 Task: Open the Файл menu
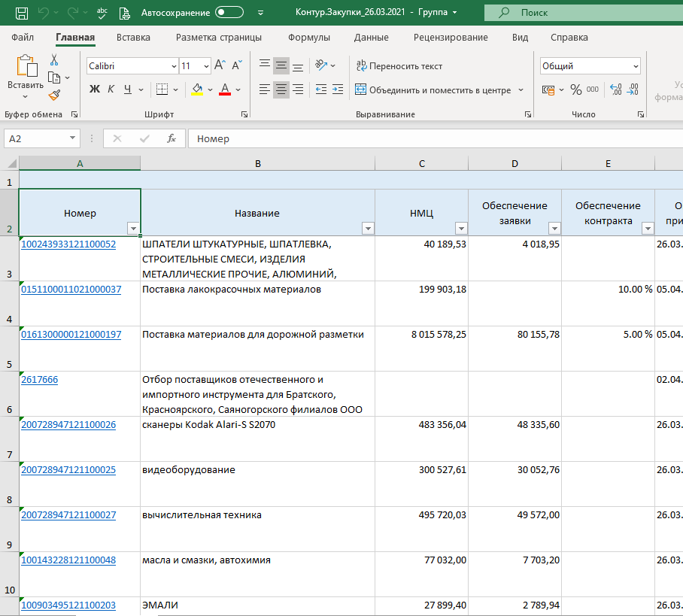[23, 38]
